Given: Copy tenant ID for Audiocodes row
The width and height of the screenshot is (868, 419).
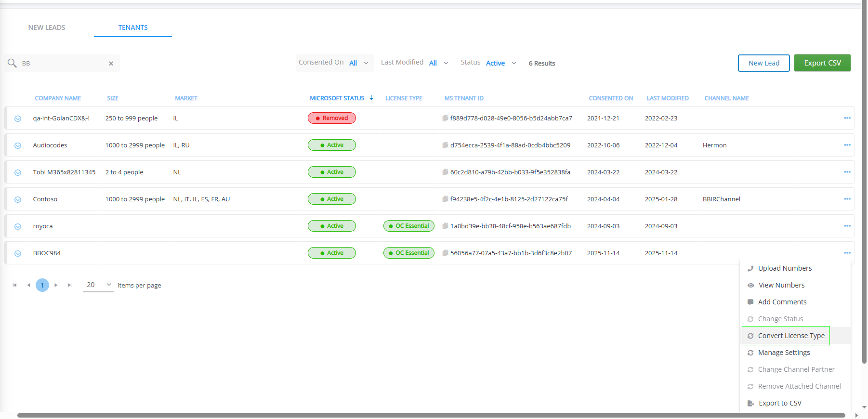Looking at the screenshot, I should tap(445, 145).
